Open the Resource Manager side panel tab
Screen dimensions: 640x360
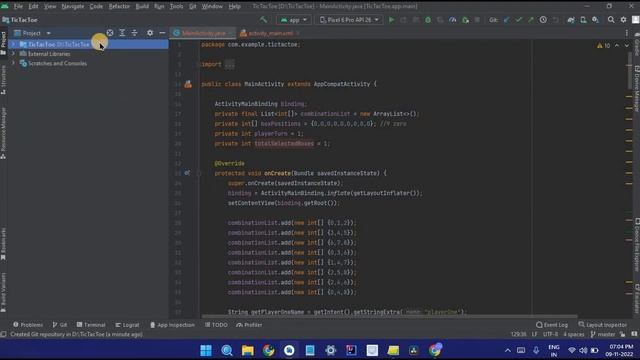[x=3, y=133]
